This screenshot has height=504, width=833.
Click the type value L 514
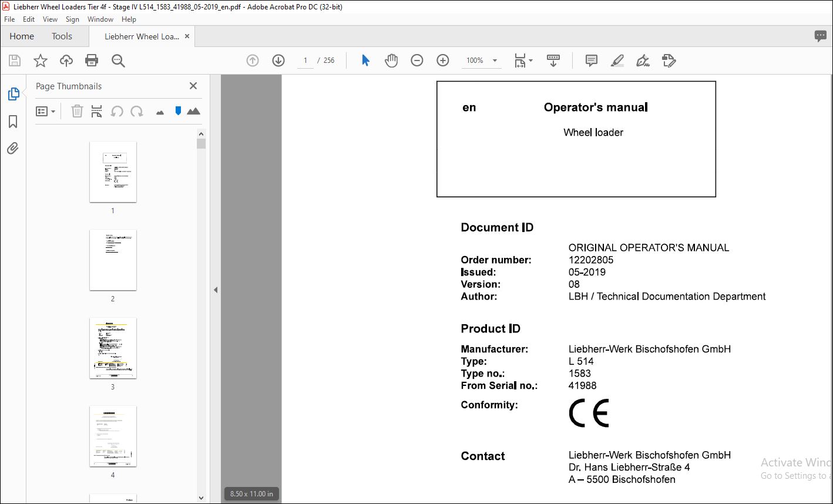pos(581,361)
